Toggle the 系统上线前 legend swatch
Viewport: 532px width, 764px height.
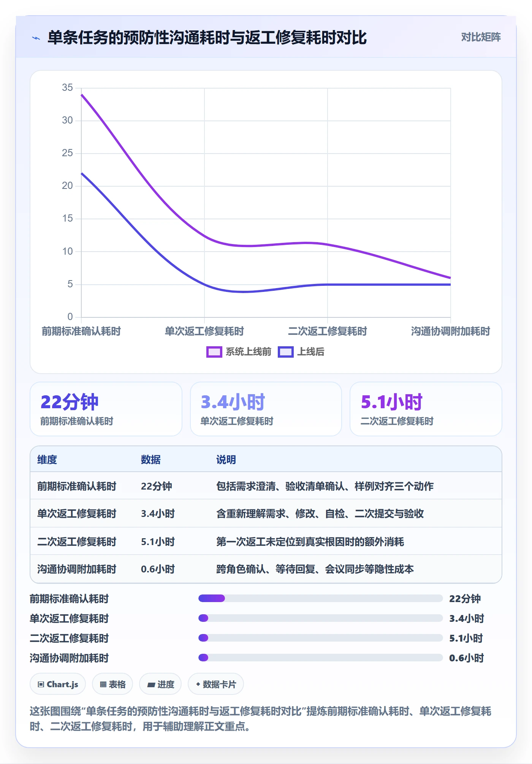tap(214, 352)
